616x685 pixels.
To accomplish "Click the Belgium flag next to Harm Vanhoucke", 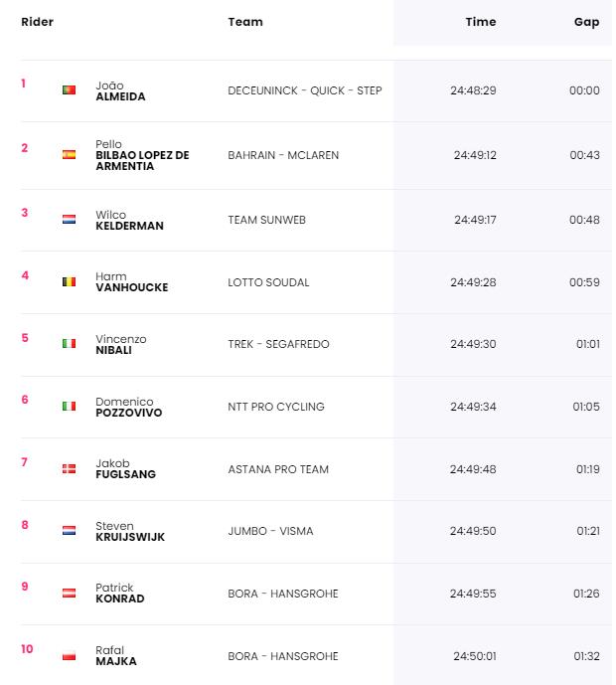I will (69, 281).
